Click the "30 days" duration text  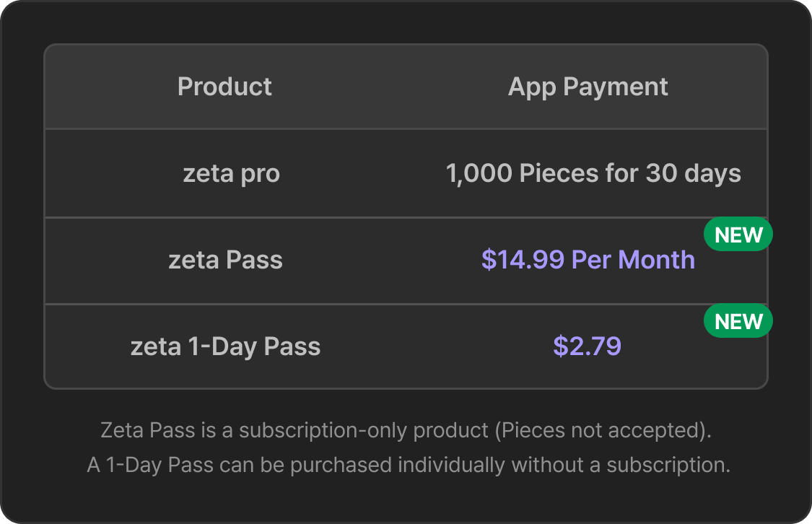coord(693,174)
